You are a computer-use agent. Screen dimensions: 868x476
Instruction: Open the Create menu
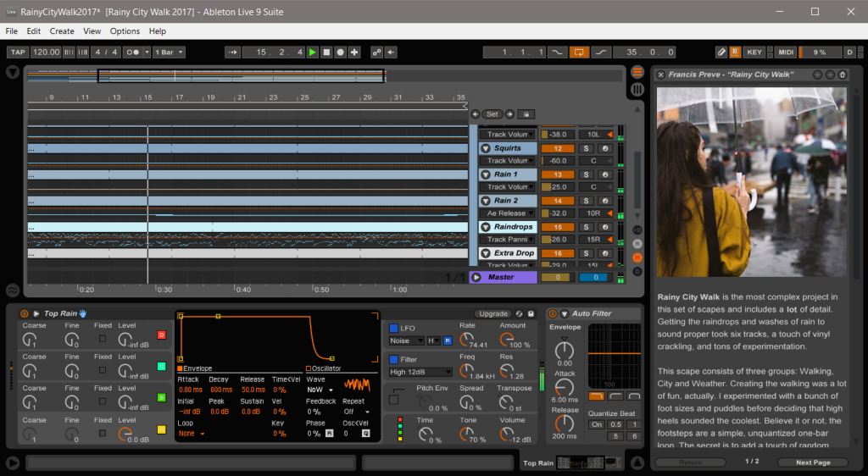pyautogui.click(x=62, y=31)
